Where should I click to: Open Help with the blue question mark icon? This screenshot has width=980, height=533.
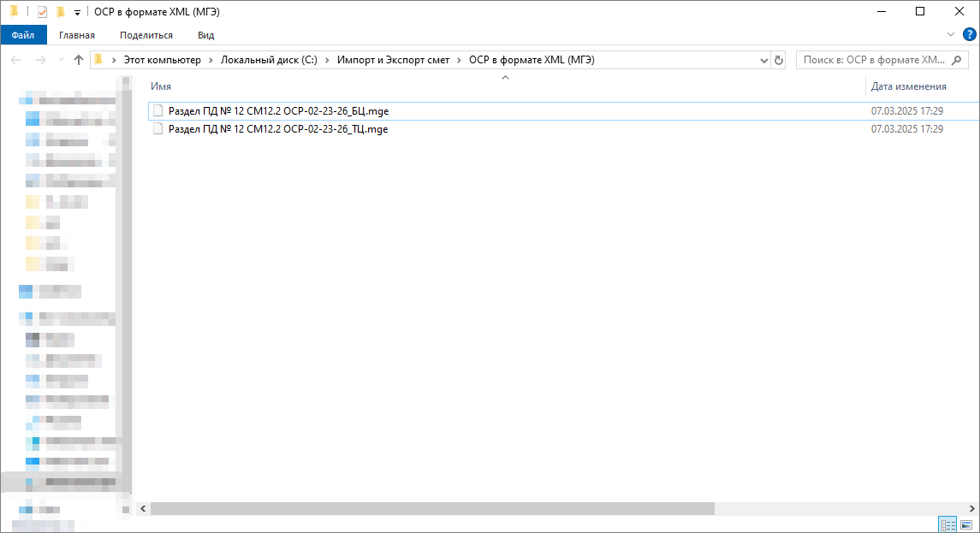click(969, 34)
